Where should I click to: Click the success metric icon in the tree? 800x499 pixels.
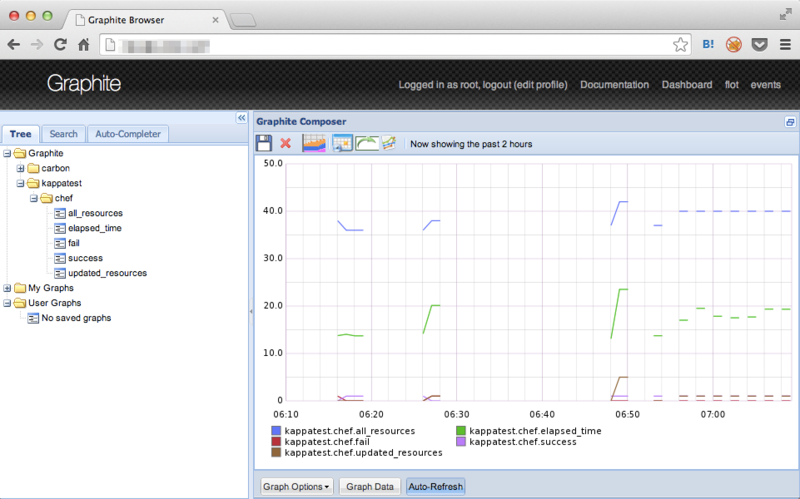(60, 258)
